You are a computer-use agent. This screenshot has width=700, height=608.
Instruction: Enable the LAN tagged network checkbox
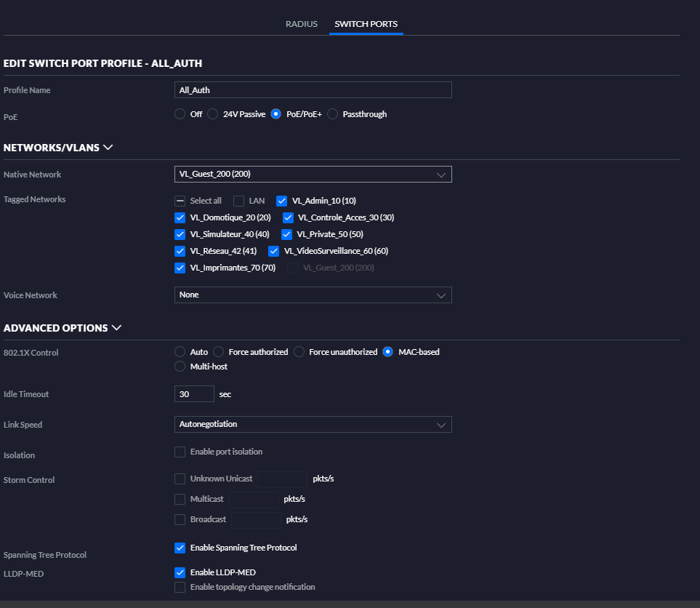coord(238,201)
